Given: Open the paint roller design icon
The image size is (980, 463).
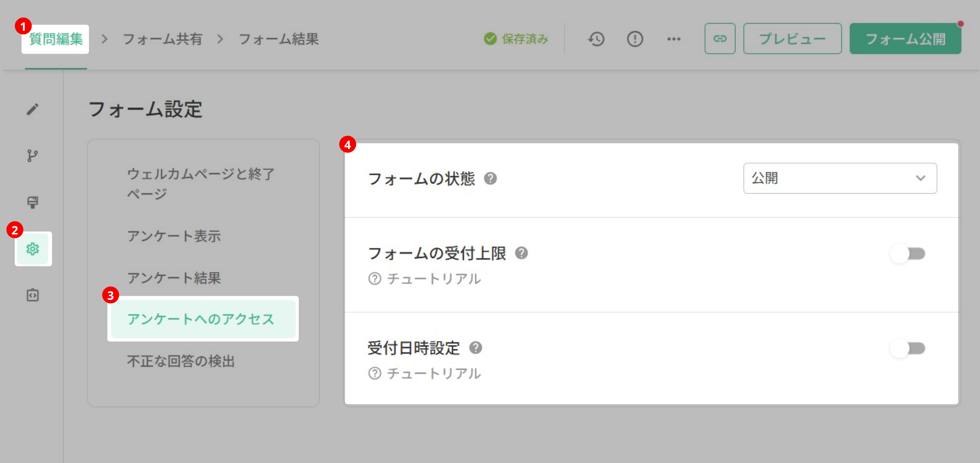Looking at the screenshot, I should click(33, 202).
